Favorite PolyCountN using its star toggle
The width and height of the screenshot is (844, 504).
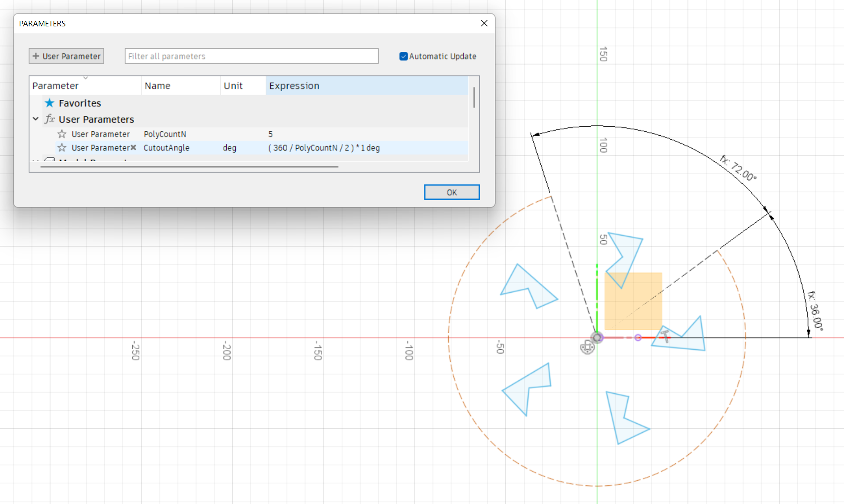[61, 134]
